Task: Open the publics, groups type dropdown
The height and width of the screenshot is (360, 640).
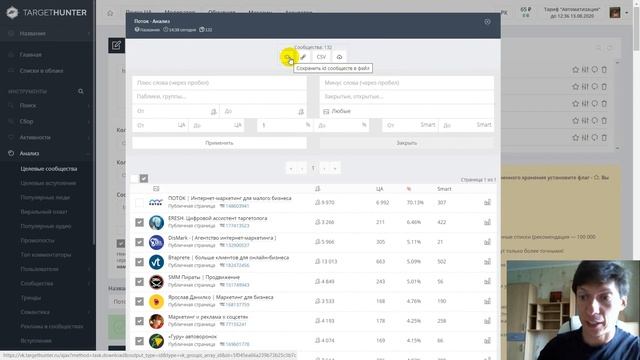Action: click(x=219, y=97)
